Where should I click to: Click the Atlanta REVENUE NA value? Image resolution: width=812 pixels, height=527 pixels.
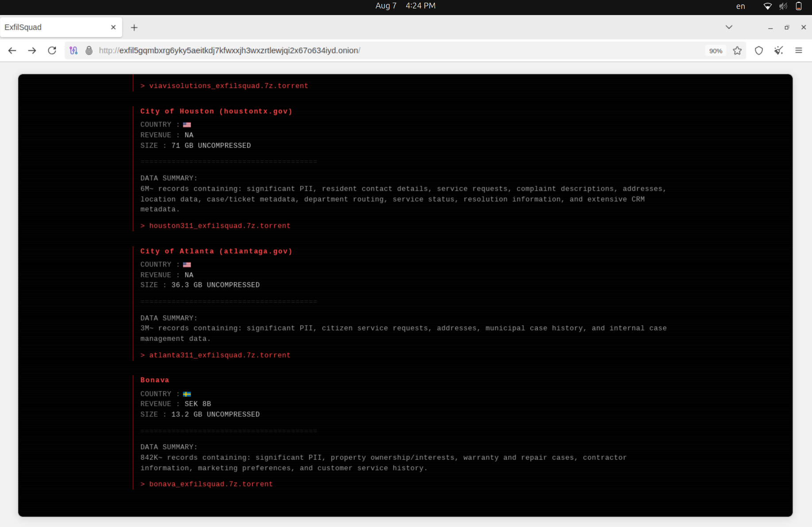click(189, 275)
